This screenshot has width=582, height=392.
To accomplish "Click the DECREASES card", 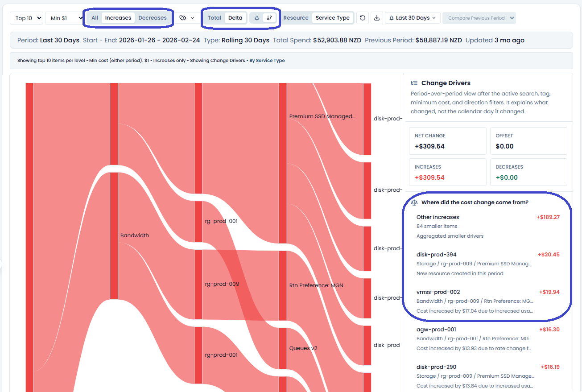I will click(528, 172).
